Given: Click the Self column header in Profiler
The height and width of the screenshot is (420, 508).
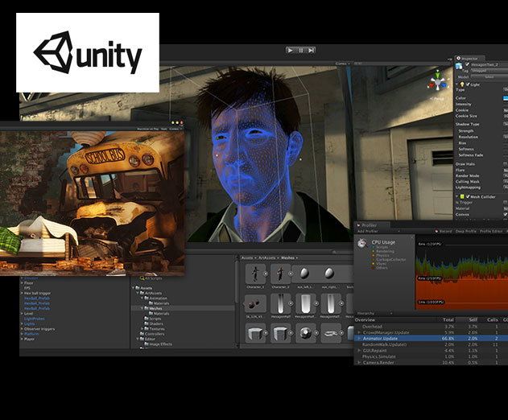Looking at the screenshot, I should click(473, 320).
